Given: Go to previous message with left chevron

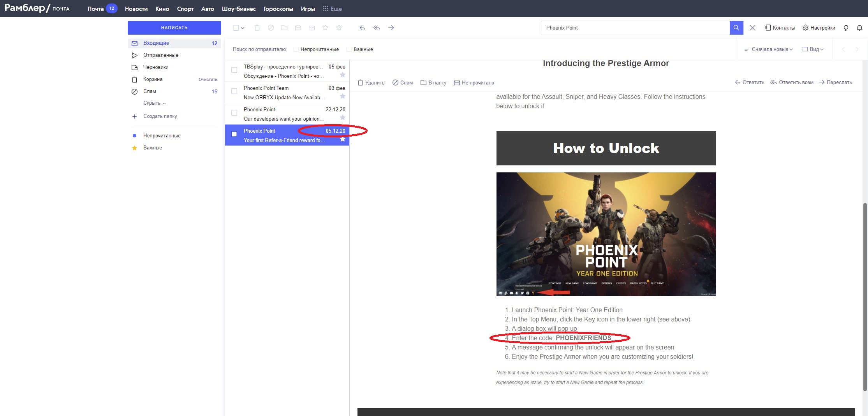Looking at the screenshot, I should pyautogui.click(x=843, y=49).
